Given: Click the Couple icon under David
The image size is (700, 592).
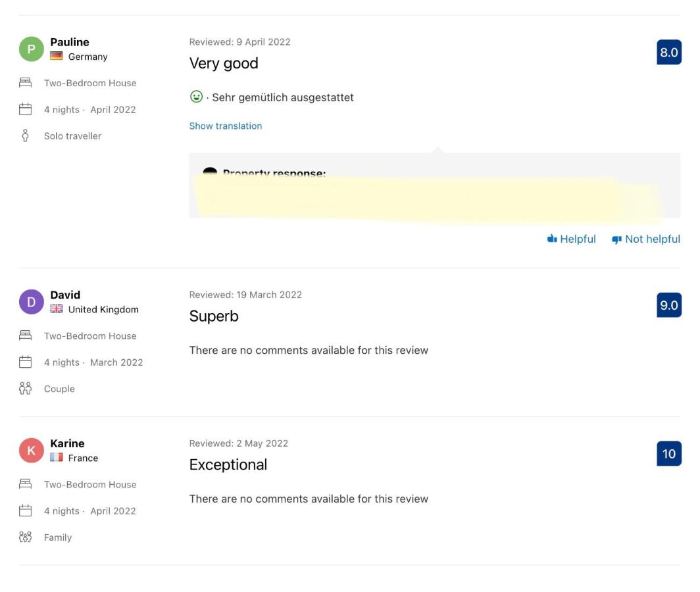Looking at the screenshot, I should click(26, 389).
